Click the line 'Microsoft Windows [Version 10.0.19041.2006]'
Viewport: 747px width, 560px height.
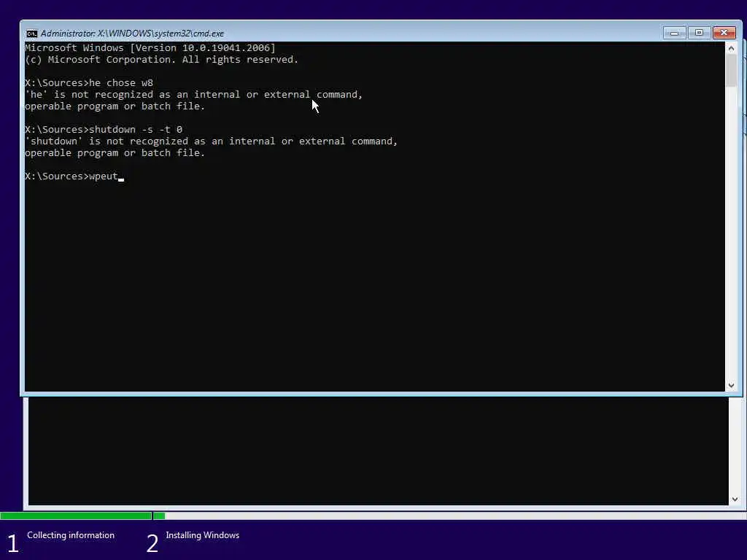tap(150, 47)
